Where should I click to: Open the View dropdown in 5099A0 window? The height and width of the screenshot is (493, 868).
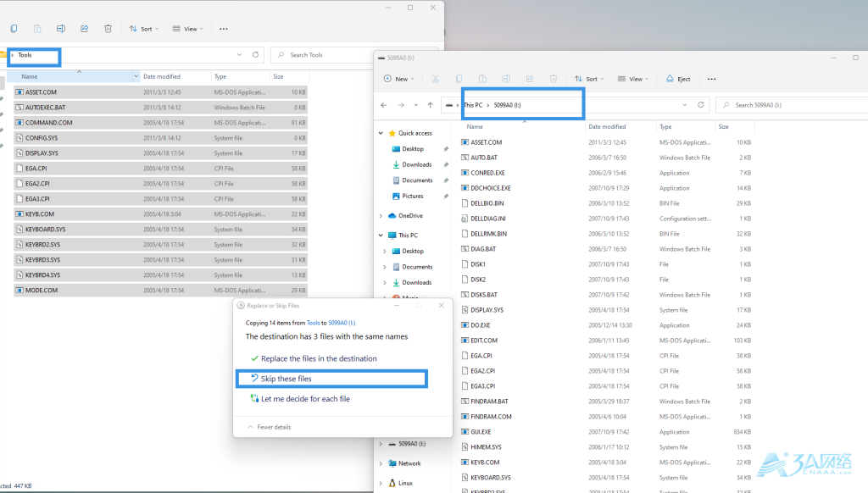pyautogui.click(x=632, y=79)
